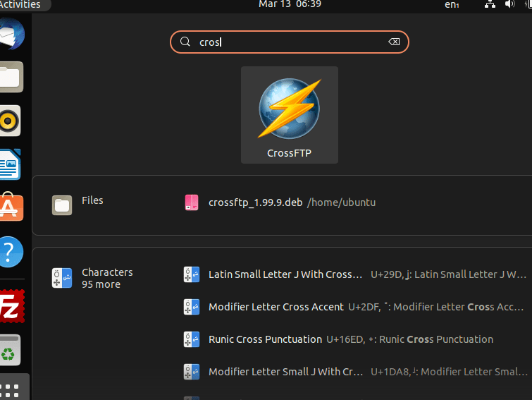Clear the search field with backspace icon
This screenshot has height=400, width=532.
click(394, 42)
